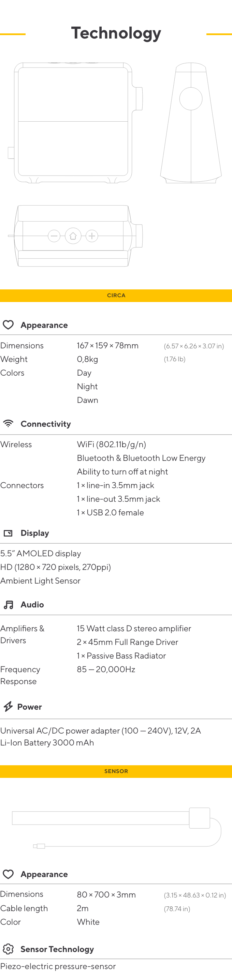Image resolution: width=232 pixels, height=980 pixels.
Task: Click the Sensor Technology heading text
Action: (57, 949)
